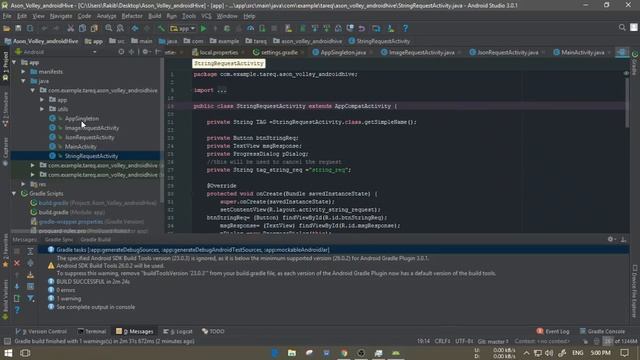Click the red X icon in Messages panel
This screenshot has height=360, width=640.
point(17,264)
